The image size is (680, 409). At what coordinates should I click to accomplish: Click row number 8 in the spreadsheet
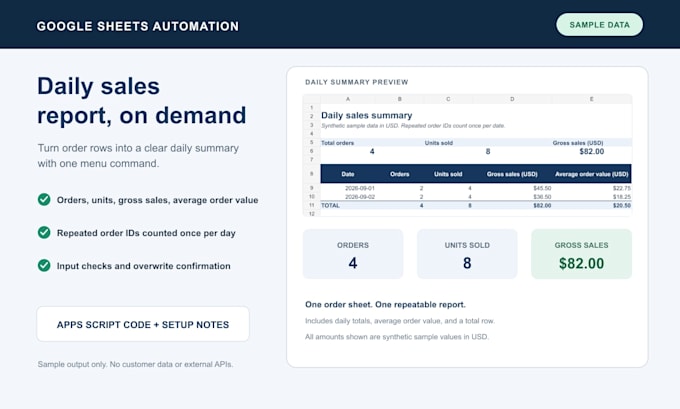click(x=311, y=174)
